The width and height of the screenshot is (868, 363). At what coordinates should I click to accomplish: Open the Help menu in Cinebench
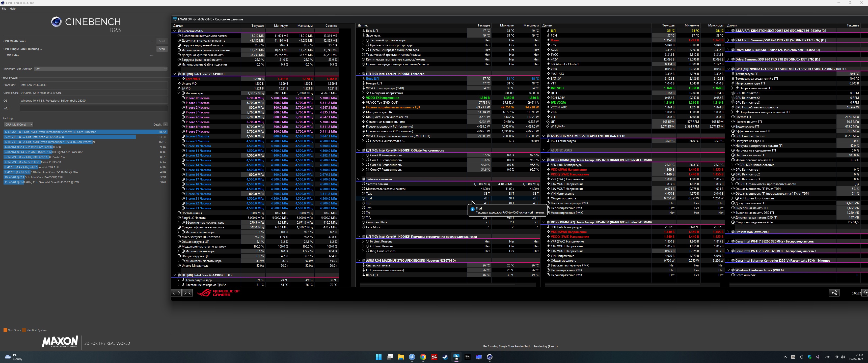12,9
